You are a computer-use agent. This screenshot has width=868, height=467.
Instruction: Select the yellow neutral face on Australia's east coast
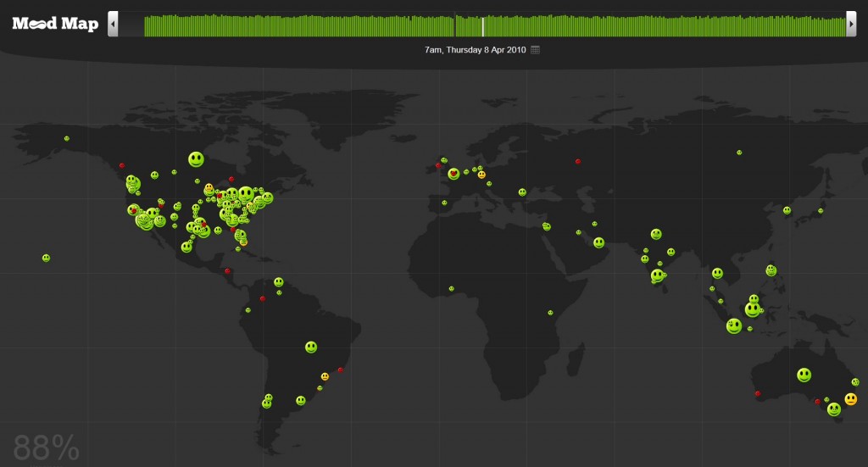pos(851,399)
